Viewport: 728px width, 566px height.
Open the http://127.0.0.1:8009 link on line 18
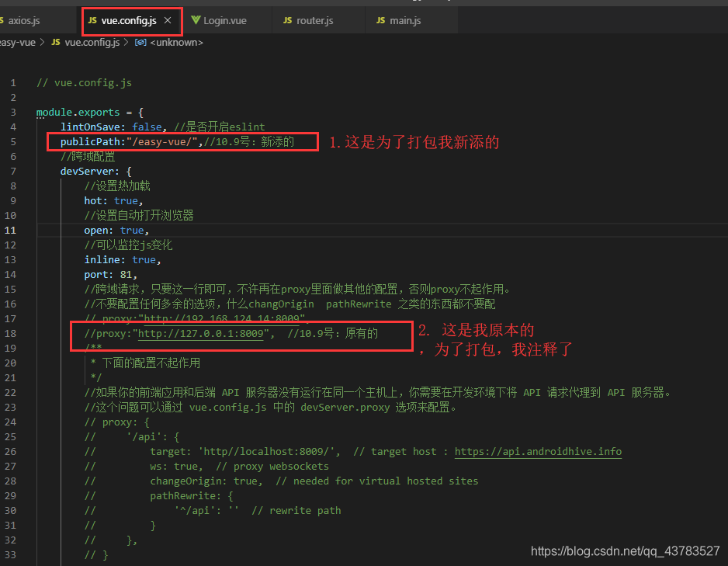[200, 333]
